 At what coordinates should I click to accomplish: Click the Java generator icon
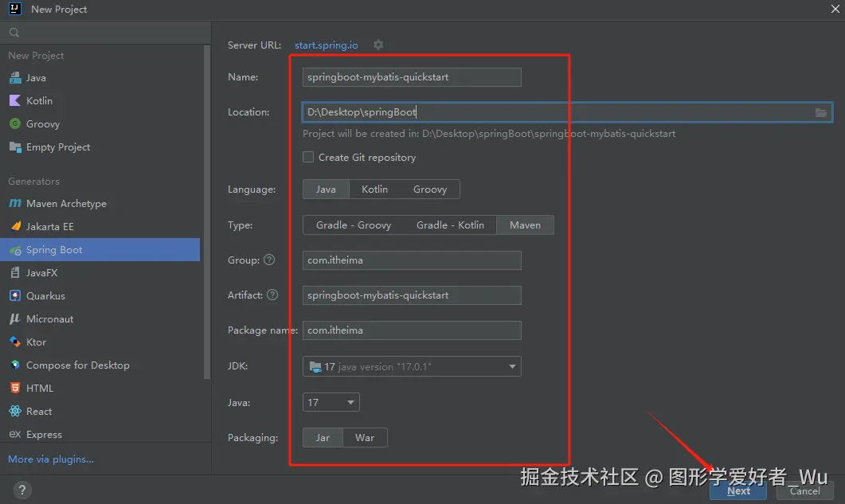15,77
